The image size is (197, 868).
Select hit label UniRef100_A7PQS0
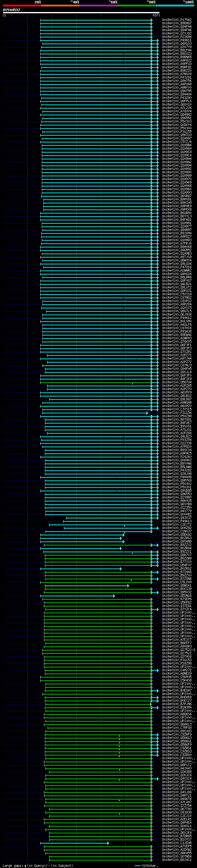click(x=176, y=446)
